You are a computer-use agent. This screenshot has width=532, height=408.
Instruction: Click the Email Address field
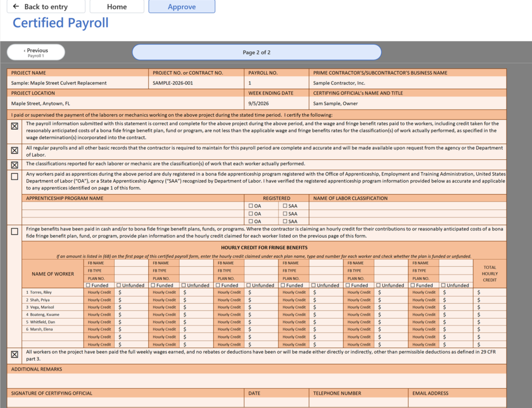point(457,403)
